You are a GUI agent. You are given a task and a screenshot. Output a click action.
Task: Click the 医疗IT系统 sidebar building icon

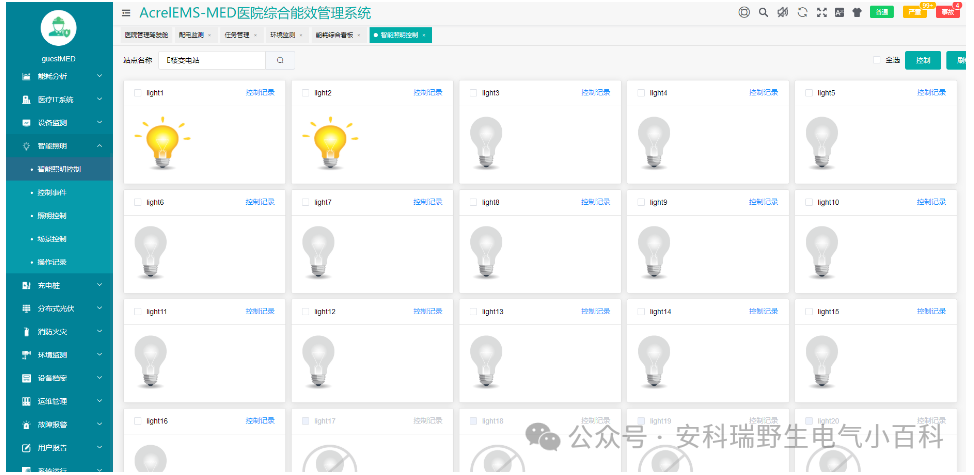26,99
